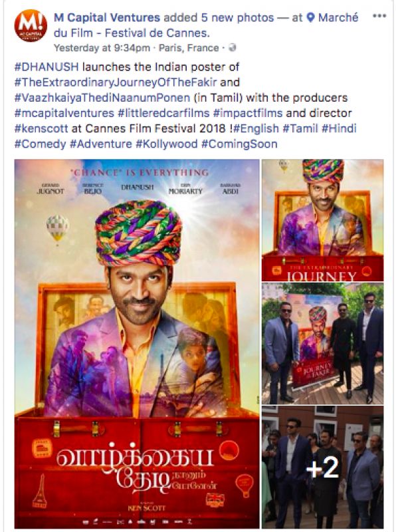The width and height of the screenshot is (396, 532).
Task: Click the location pin icon beside Marché
Action: [x=310, y=17]
